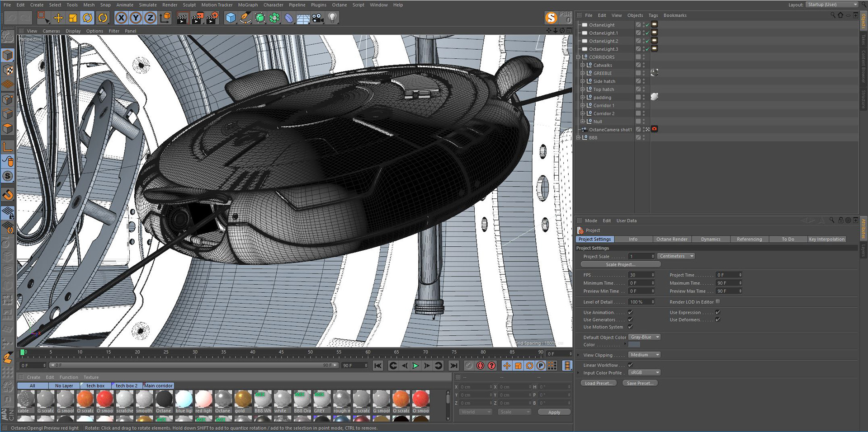The image size is (868, 432).
Task: Select Main corridor material layer tab
Action: [158, 385]
